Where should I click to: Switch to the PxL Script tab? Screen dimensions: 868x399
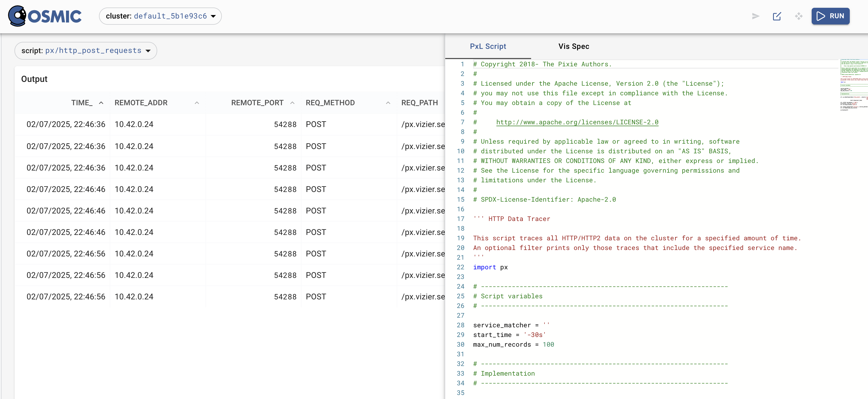pyautogui.click(x=488, y=46)
